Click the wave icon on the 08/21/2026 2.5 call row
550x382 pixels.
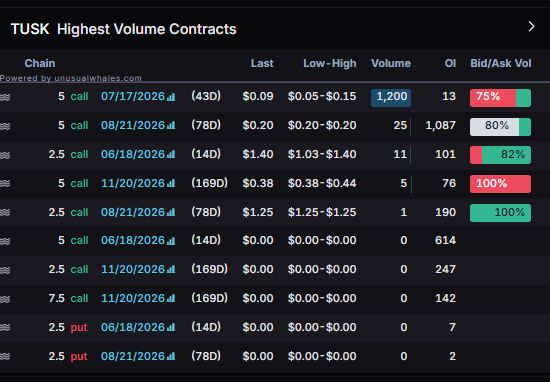tap(5, 213)
